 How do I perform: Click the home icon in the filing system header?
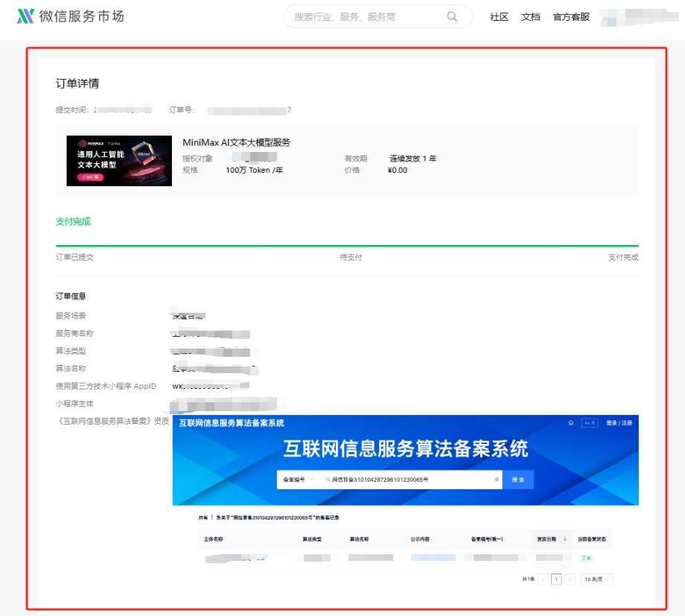(x=570, y=423)
